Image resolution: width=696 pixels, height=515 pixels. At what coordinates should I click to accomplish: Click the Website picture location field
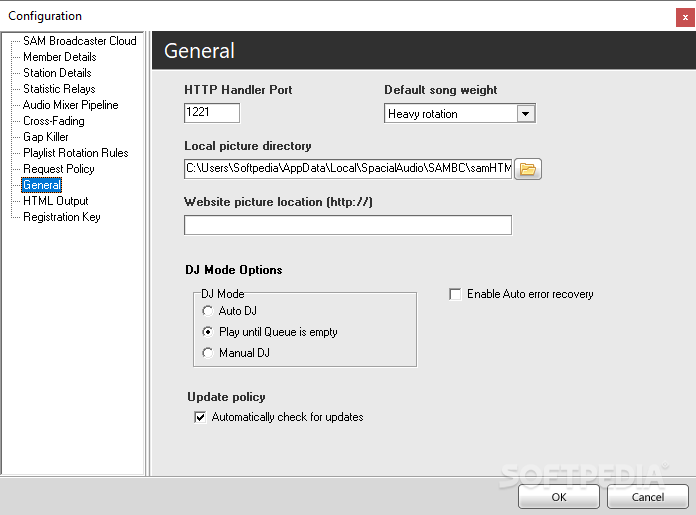coord(348,225)
